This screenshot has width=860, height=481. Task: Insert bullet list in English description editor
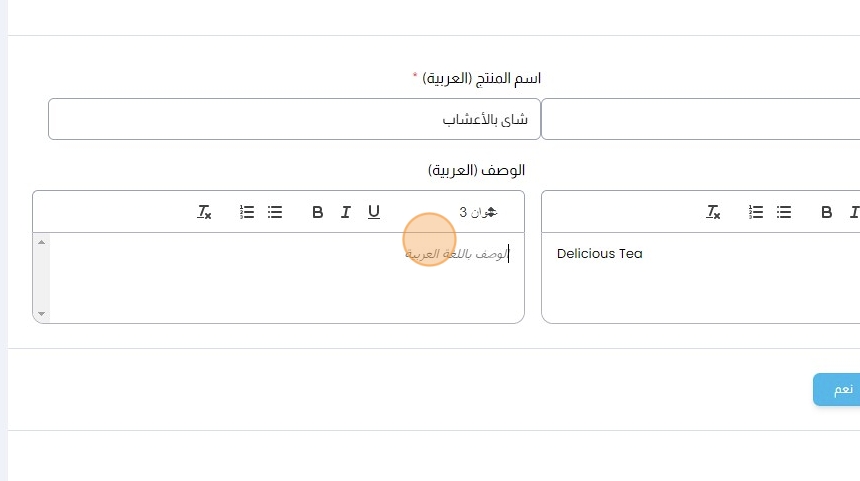click(x=785, y=212)
